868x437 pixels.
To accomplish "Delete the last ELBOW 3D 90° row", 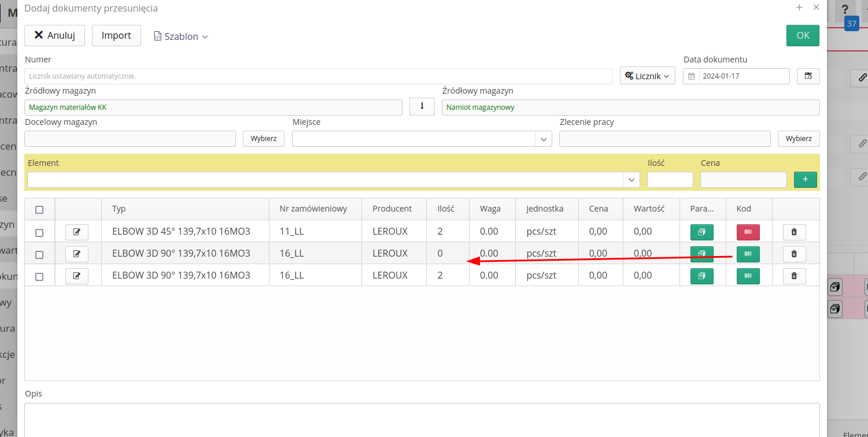I will point(794,276).
